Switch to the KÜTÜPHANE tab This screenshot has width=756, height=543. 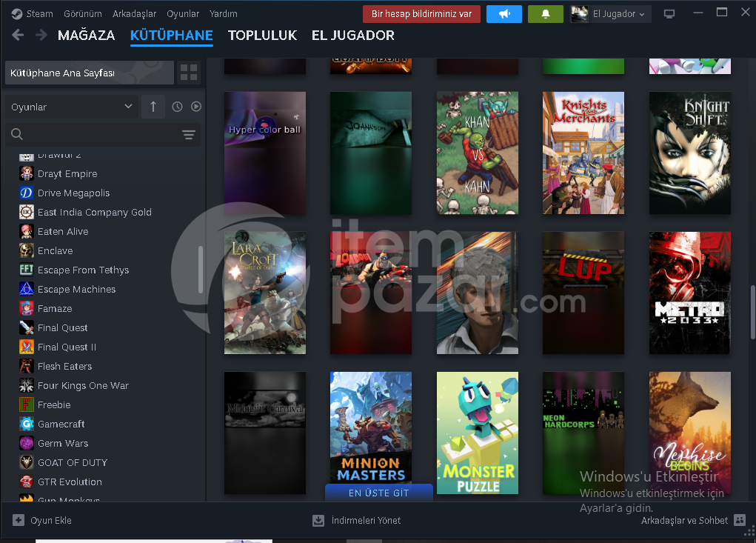172,36
